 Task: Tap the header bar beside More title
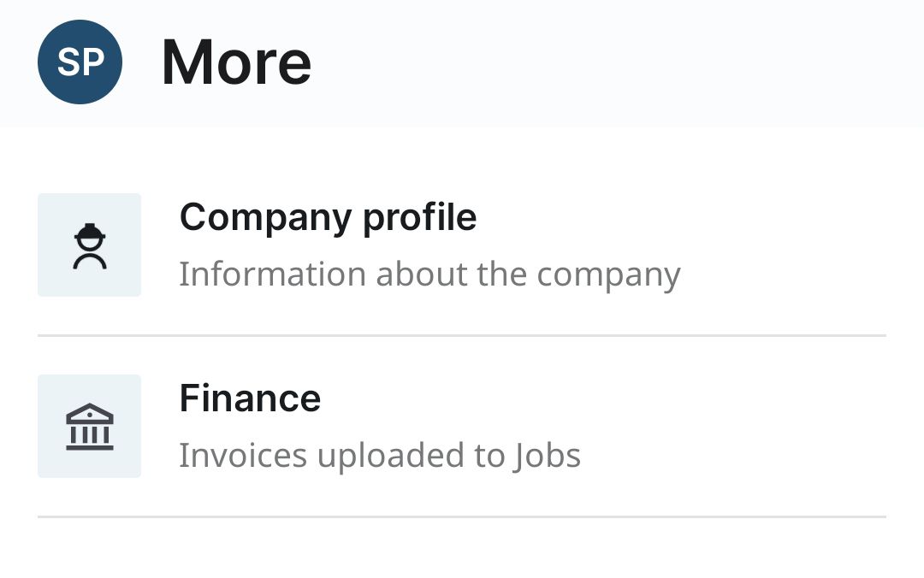(616, 62)
